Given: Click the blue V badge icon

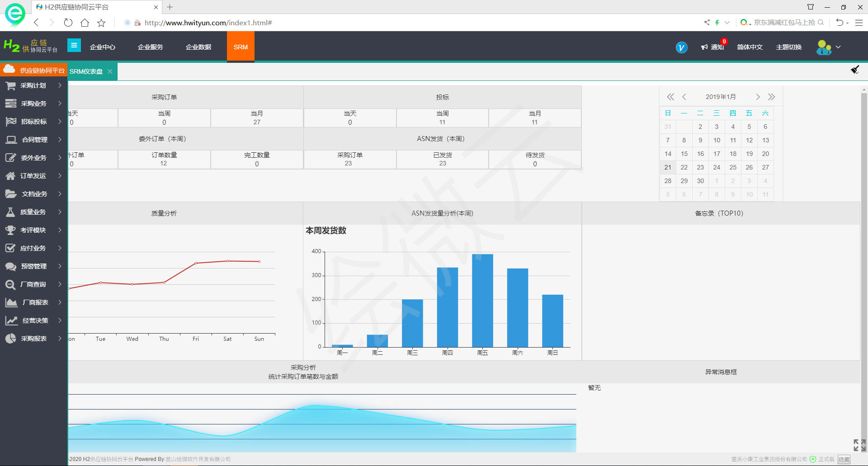Looking at the screenshot, I should 681,47.
